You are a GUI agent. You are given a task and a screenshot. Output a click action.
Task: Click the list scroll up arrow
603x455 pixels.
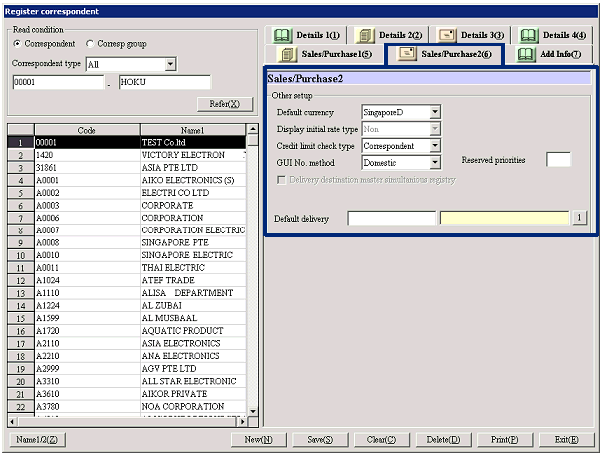coord(253,129)
